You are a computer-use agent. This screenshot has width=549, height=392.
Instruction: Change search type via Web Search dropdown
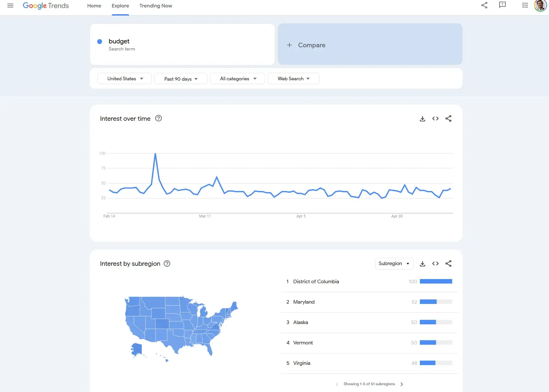coord(293,78)
